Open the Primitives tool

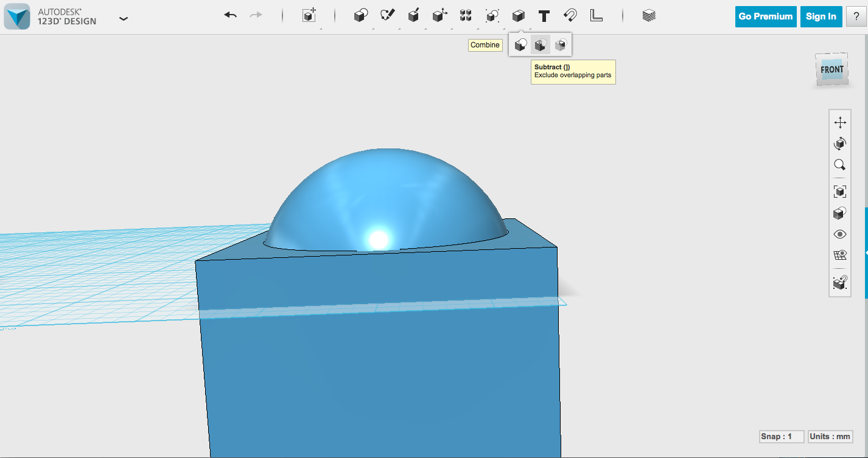click(360, 15)
